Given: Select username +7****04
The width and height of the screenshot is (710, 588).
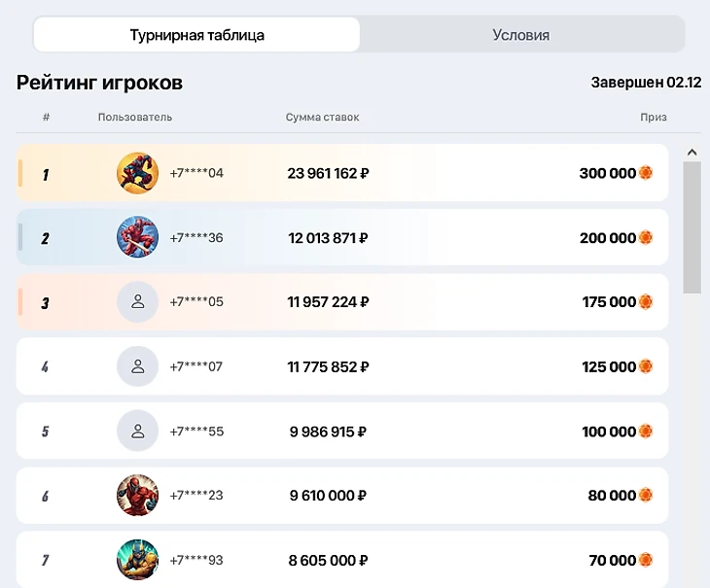Looking at the screenshot, I should point(196,173).
